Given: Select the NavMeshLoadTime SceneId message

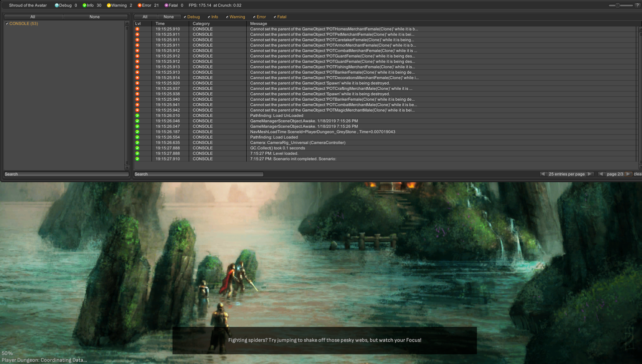Looking at the screenshot, I should pyautogui.click(x=323, y=132).
